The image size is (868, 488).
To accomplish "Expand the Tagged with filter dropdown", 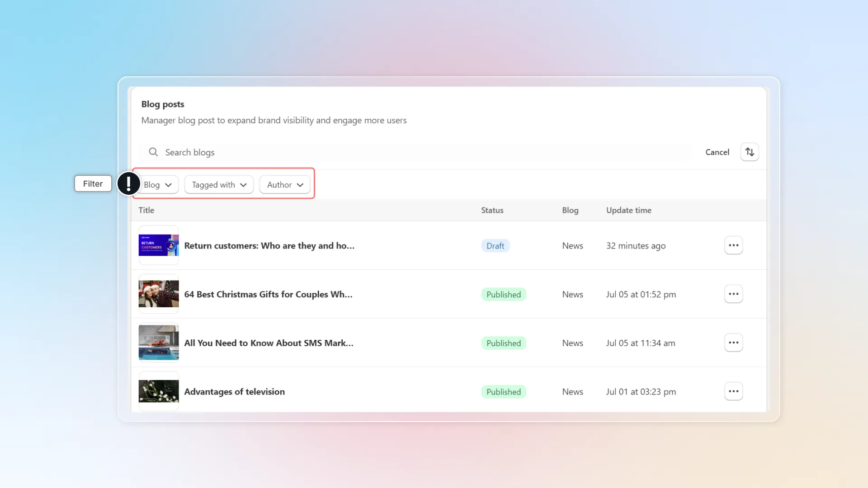I will tap(219, 185).
